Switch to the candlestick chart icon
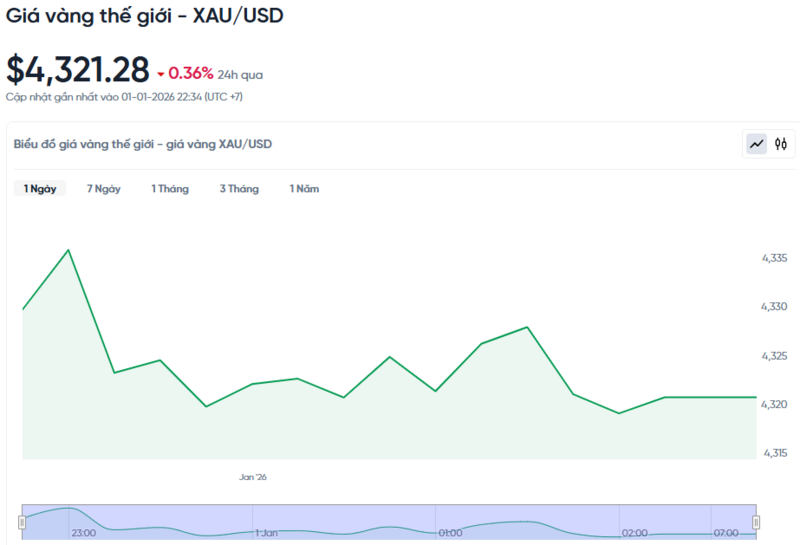This screenshot has height=545, width=800. pyautogui.click(x=781, y=144)
